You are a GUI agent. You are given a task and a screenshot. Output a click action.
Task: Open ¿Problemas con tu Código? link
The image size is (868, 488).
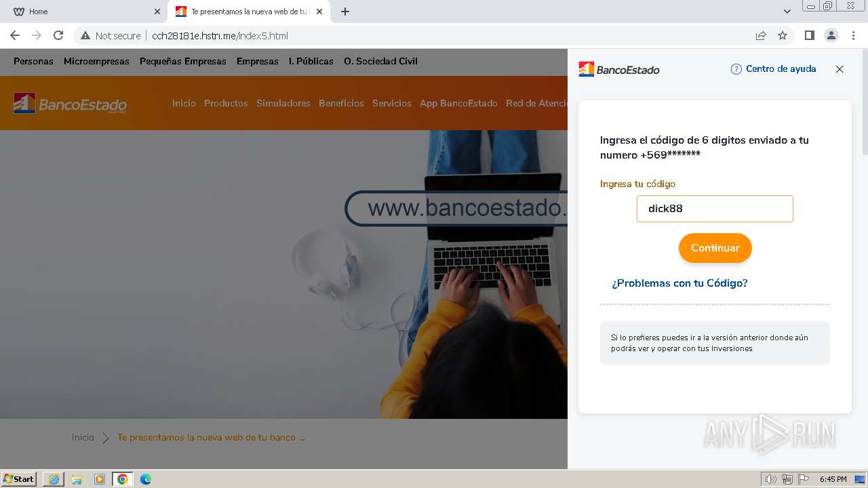679,283
